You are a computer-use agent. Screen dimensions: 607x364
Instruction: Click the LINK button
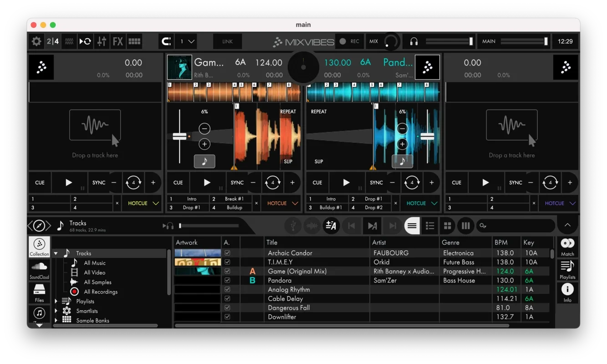pyautogui.click(x=228, y=41)
